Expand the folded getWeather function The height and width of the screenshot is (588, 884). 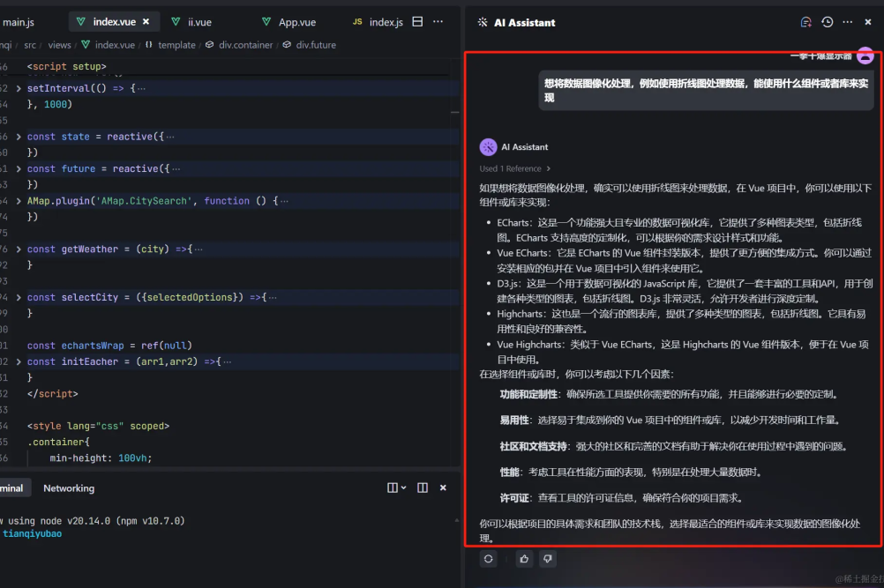(19, 249)
